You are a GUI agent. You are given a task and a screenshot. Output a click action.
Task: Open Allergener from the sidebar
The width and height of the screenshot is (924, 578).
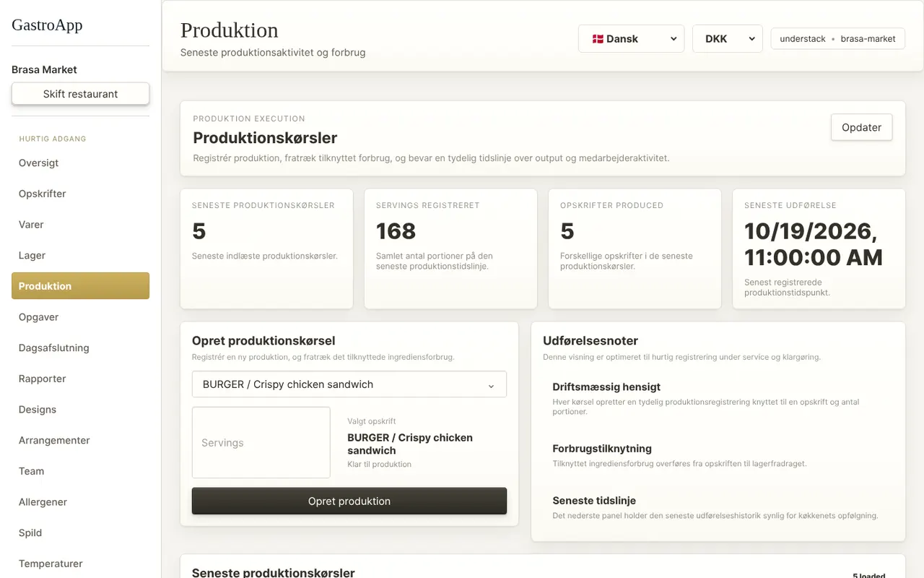(x=80, y=502)
